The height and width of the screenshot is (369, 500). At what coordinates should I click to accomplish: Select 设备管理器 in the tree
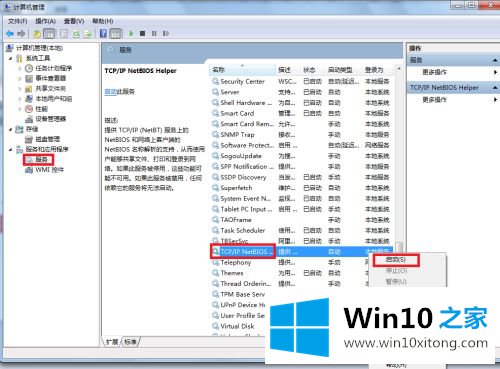coord(51,119)
